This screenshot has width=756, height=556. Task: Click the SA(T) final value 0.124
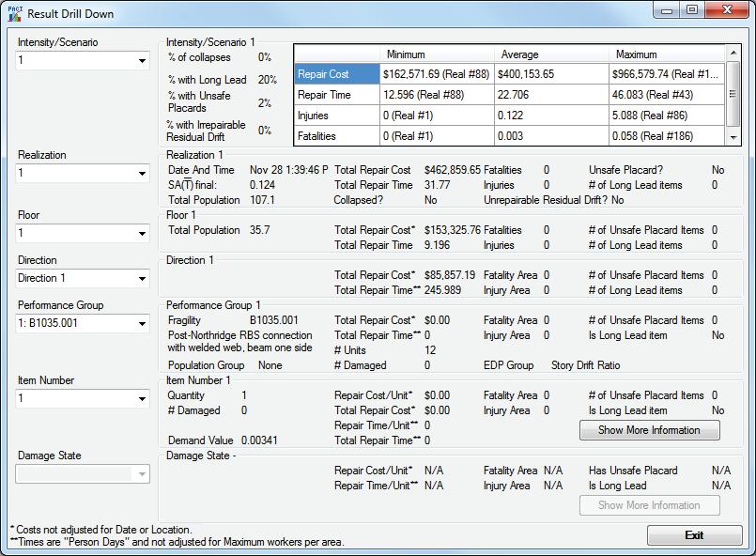(262, 185)
